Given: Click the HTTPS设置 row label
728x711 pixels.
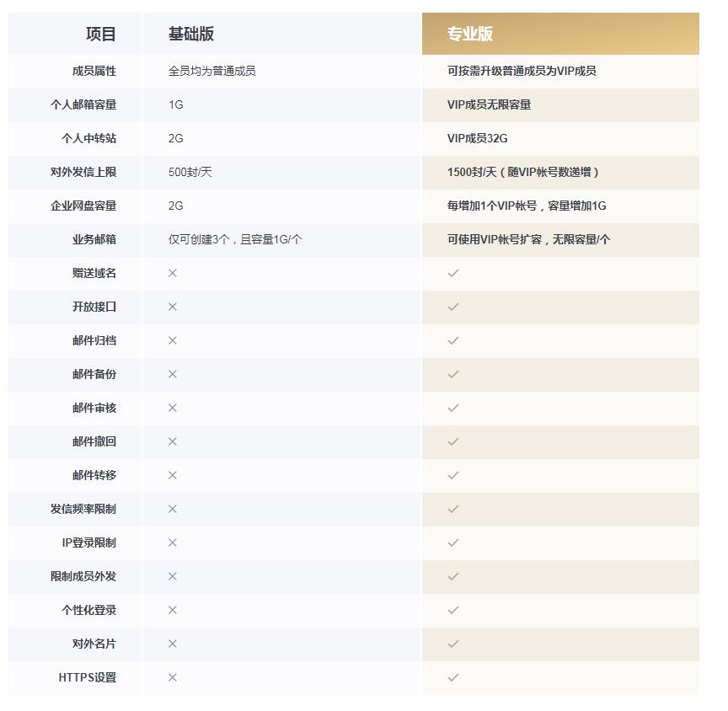Looking at the screenshot, I should [x=88, y=677].
